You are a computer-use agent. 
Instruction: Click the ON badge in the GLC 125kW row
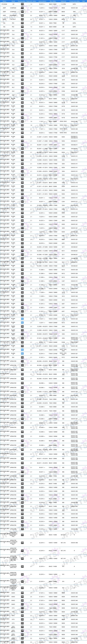coord(22,84)
